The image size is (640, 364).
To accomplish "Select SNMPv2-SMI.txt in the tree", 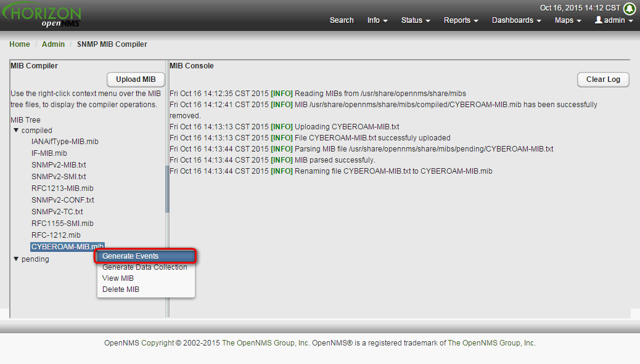I will click(59, 177).
